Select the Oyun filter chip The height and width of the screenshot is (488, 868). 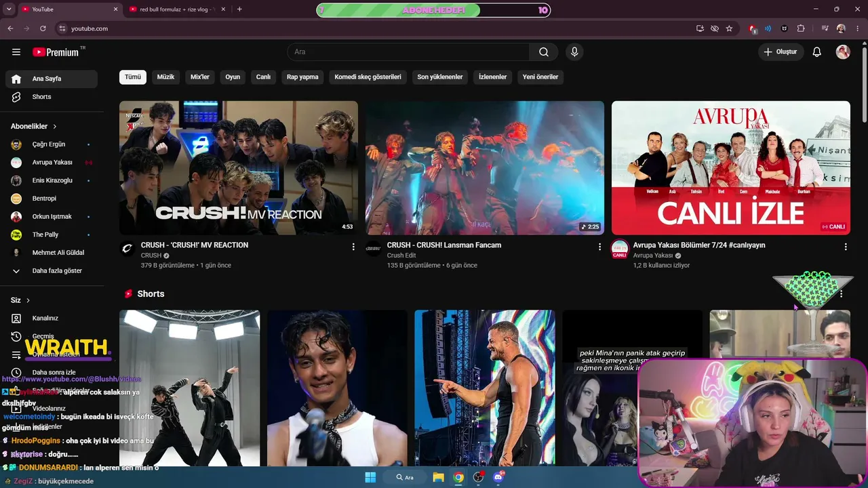pyautogui.click(x=233, y=77)
